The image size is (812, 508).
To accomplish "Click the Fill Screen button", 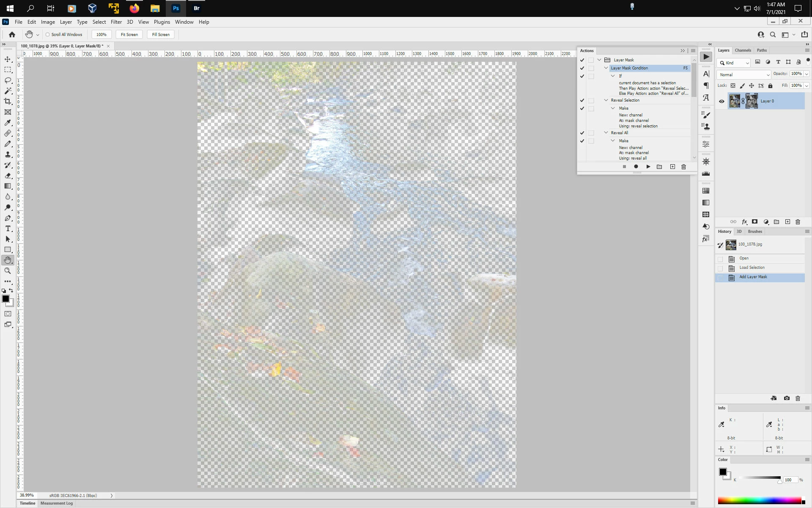I will pos(161,35).
